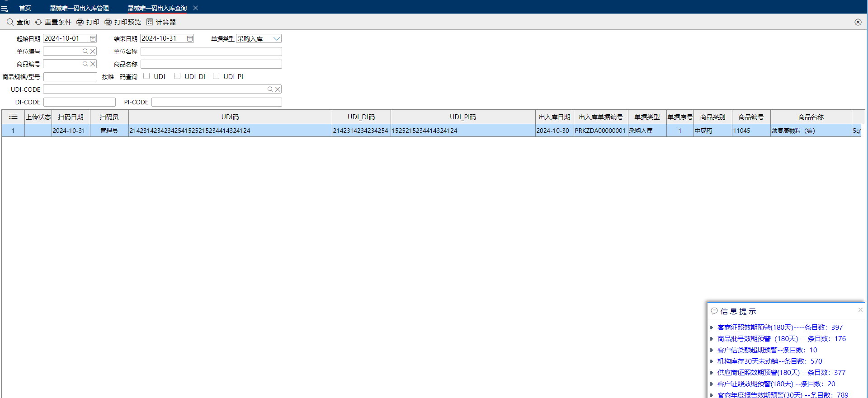
Task: Close the page with circled X icon
Action: pyautogui.click(x=858, y=22)
